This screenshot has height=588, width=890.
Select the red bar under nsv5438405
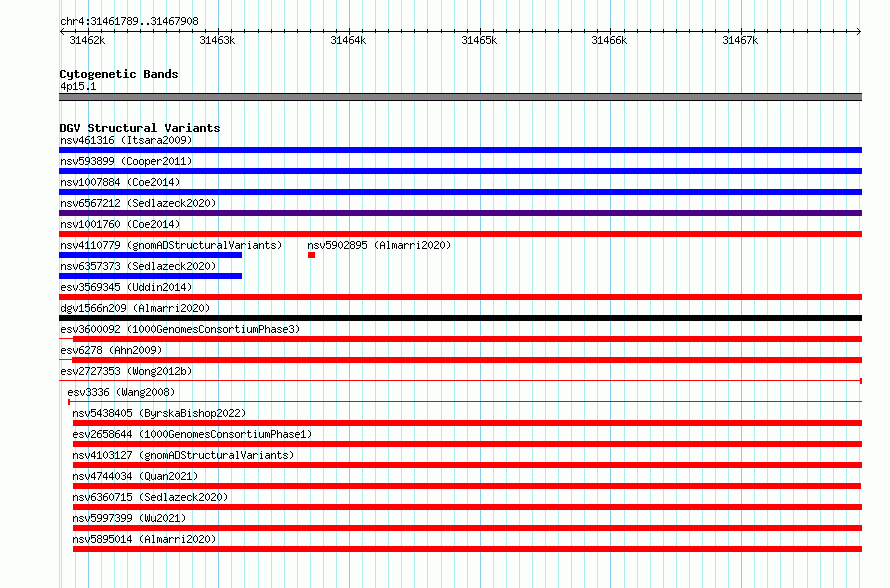click(x=467, y=423)
